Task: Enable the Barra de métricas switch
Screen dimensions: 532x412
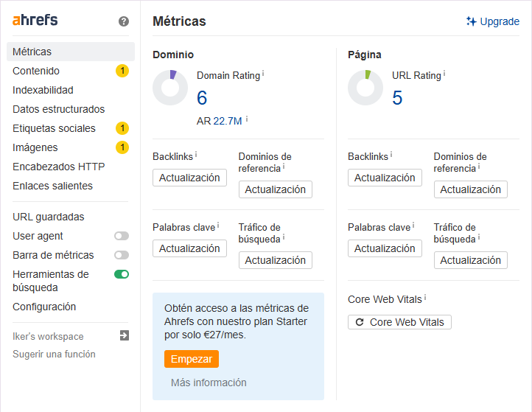Action: click(122, 255)
